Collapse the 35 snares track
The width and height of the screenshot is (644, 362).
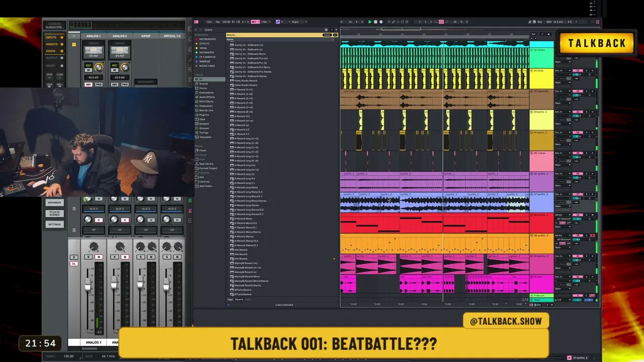[x=532, y=153]
